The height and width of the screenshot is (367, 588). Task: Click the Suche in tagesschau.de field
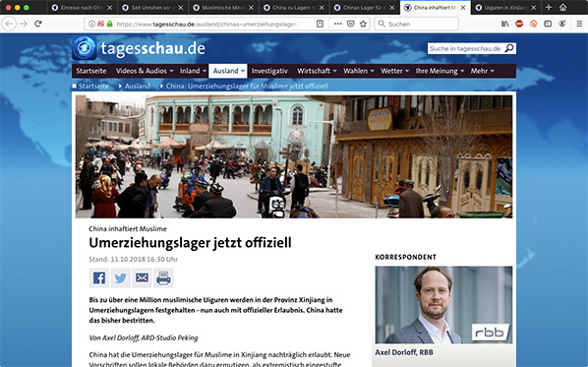point(465,48)
